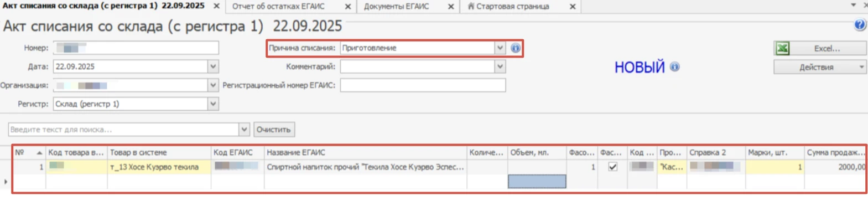Screen dimensions: 868x206
Task: Click the Excel... export button
Action: click(x=820, y=49)
